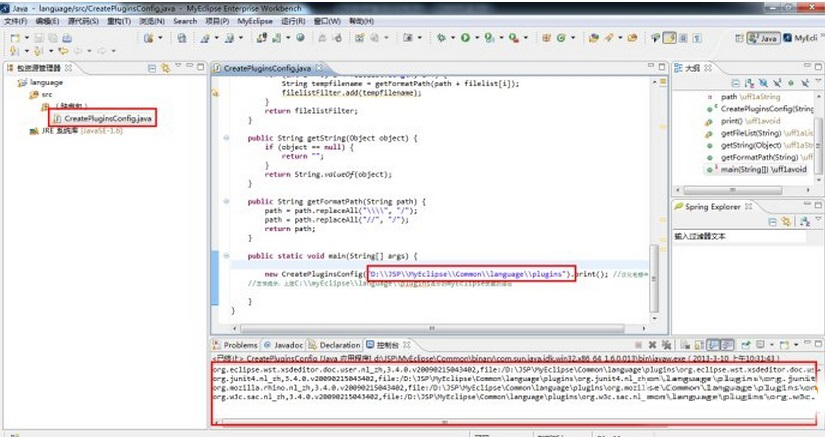Toggle Mark Occurrences highlighted toolbar button

point(670,38)
